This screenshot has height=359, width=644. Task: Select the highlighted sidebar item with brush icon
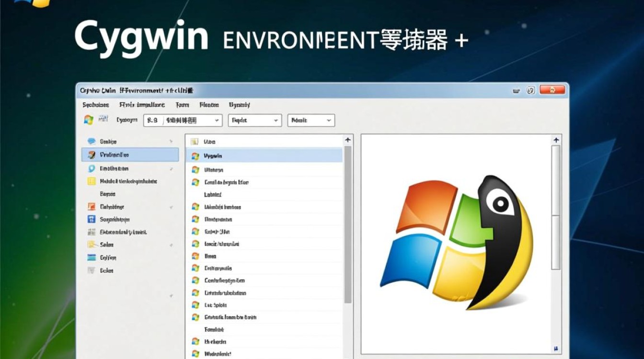130,155
